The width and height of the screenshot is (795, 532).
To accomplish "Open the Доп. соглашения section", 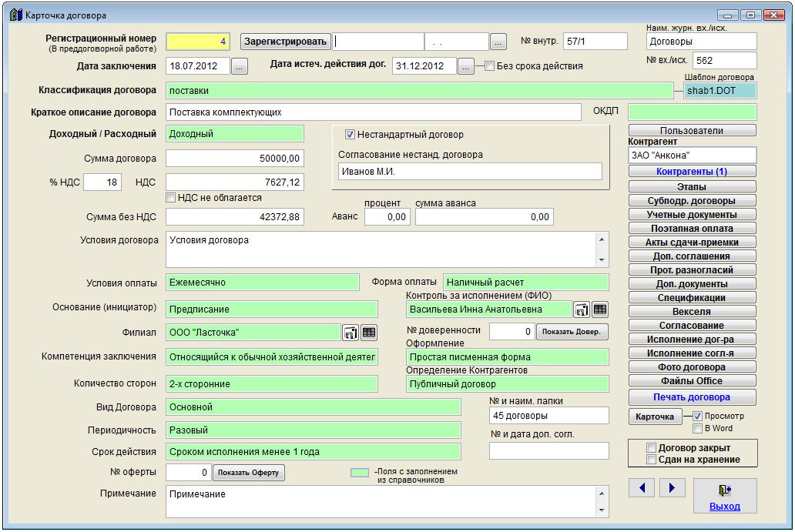I will point(692,256).
